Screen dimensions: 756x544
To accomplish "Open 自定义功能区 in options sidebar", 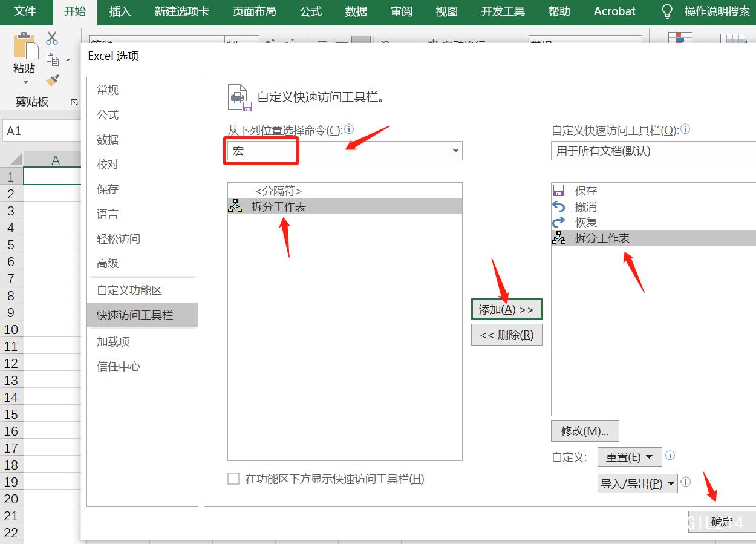I will [x=142, y=290].
